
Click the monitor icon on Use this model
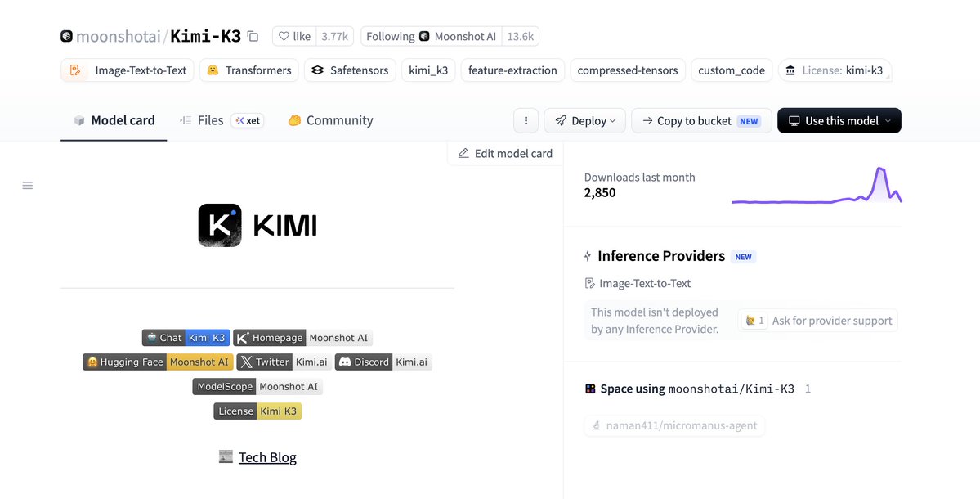click(794, 121)
